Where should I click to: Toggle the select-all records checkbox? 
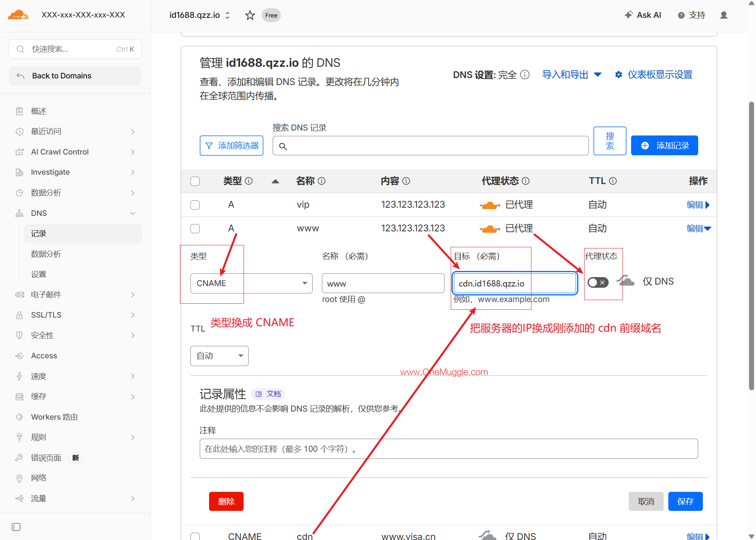pos(195,181)
